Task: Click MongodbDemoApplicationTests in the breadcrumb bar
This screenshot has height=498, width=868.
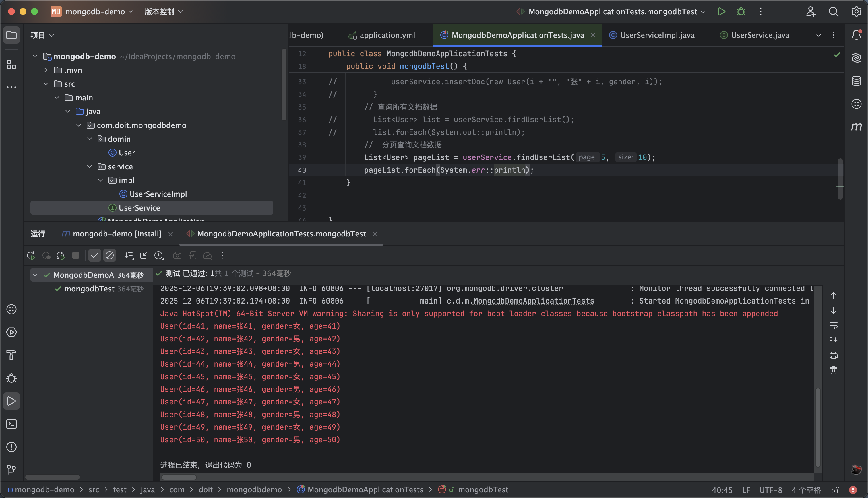Action: point(365,489)
